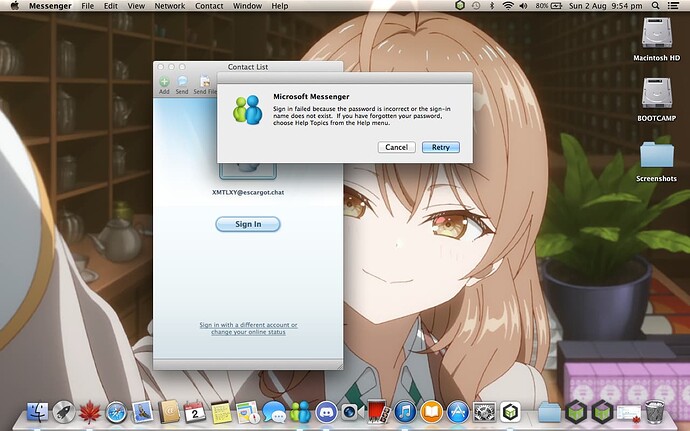The height and width of the screenshot is (431, 690).
Task: Click the XMTLXY@escargot.chat account name
Action: click(x=248, y=192)
